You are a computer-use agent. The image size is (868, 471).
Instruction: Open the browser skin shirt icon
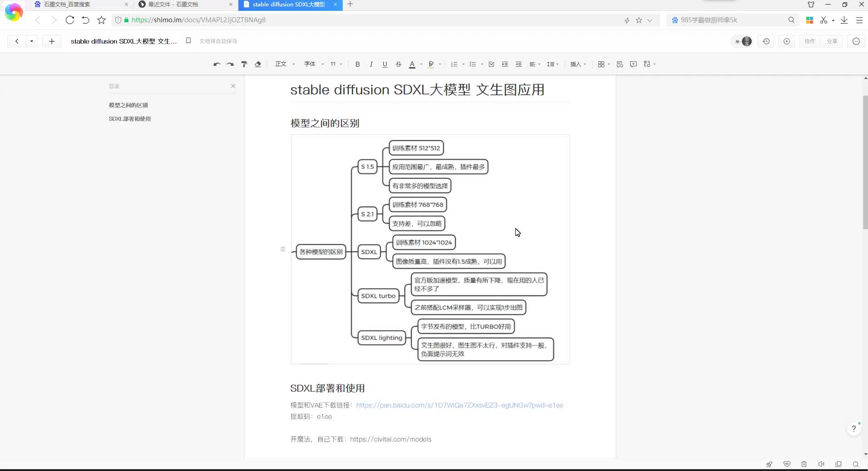point(811,5)
